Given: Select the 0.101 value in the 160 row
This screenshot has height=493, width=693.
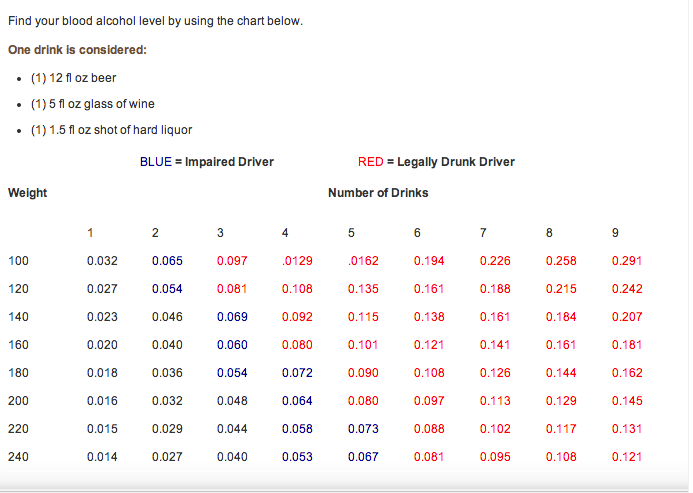Looking at the screenshot, I should point(364,345).
